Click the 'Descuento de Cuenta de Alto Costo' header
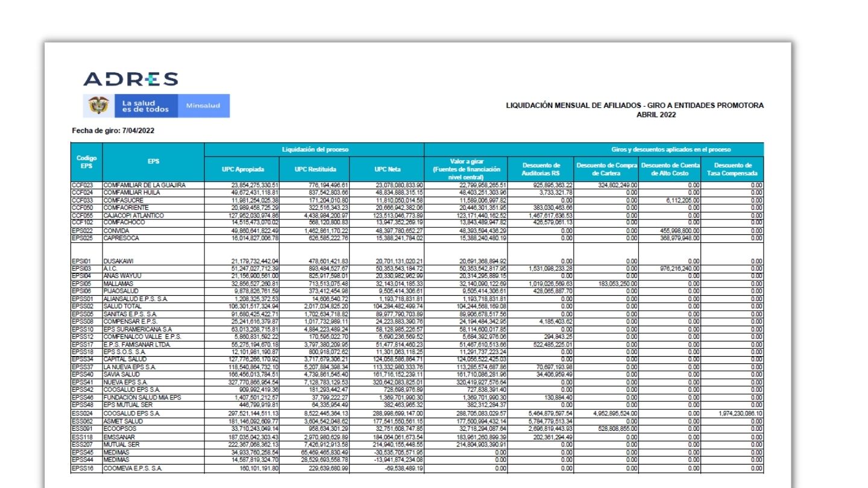The width and height of the screenshot is (868, 488). (x=670, y=169)
